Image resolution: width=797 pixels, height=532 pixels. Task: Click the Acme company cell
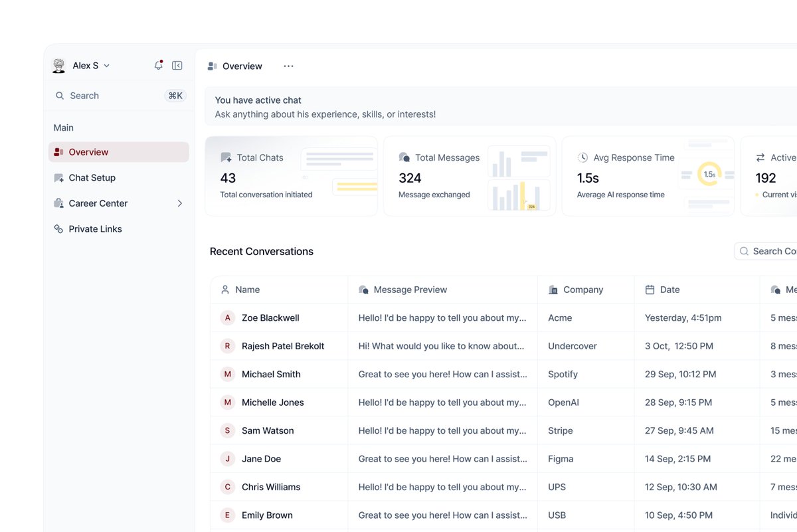coord(586,318)
